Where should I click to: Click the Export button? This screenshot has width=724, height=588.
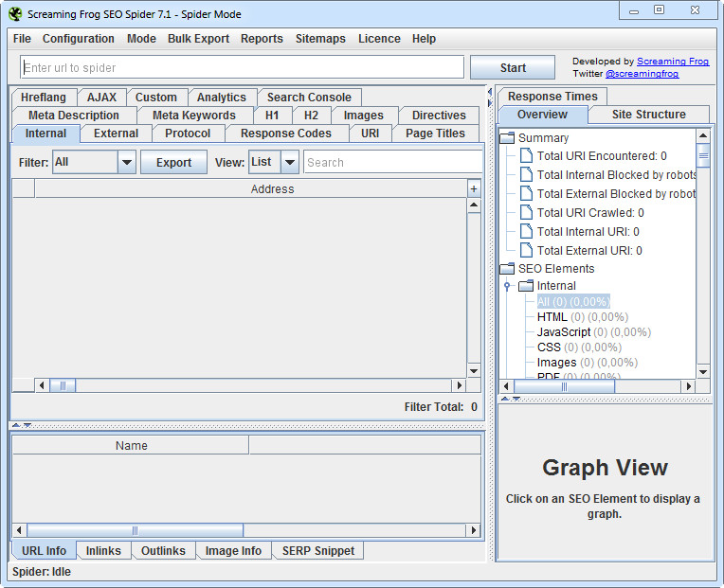tap(173, 162)
